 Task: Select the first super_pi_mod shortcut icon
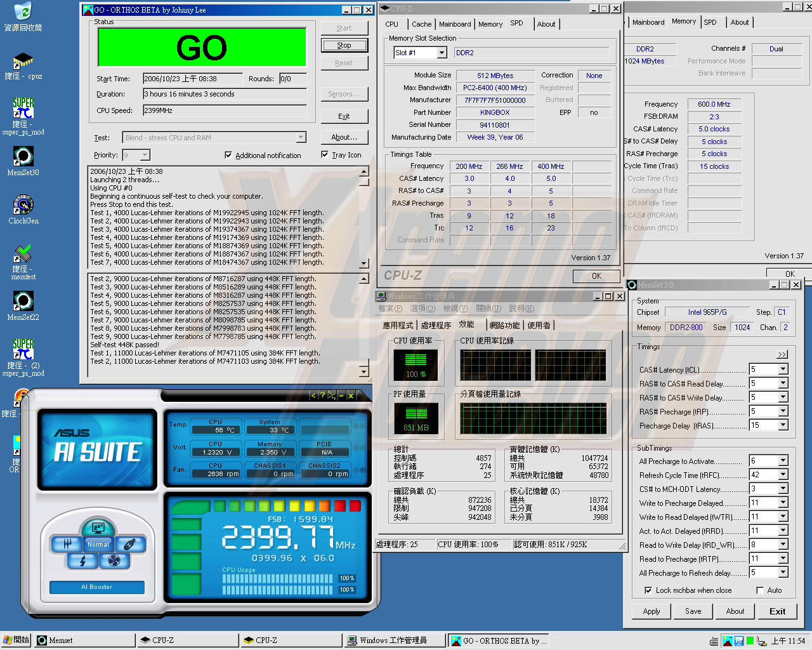click(23, 117)
